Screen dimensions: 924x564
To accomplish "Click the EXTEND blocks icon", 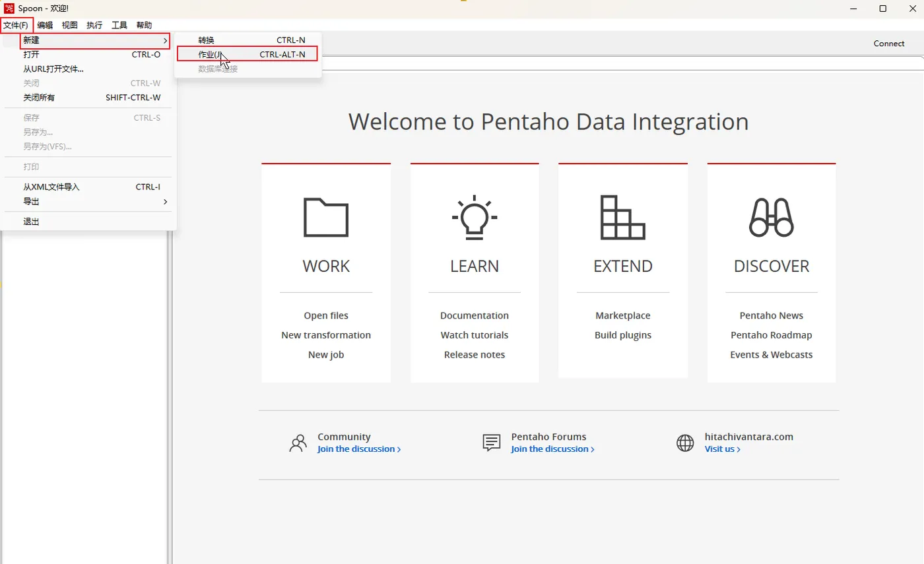I will pos(623,217).
